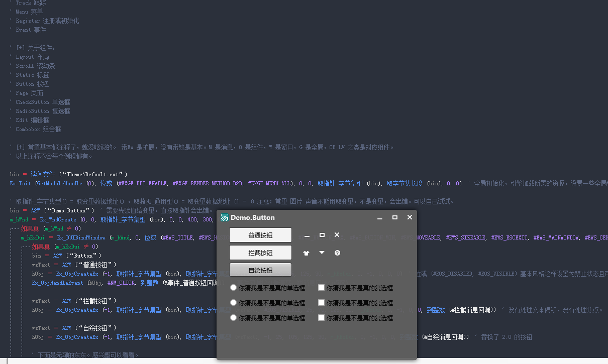Viewport: 608px width, 364px height.
Task: Click the Ex_Init function call
Action: tap(20, 183)
